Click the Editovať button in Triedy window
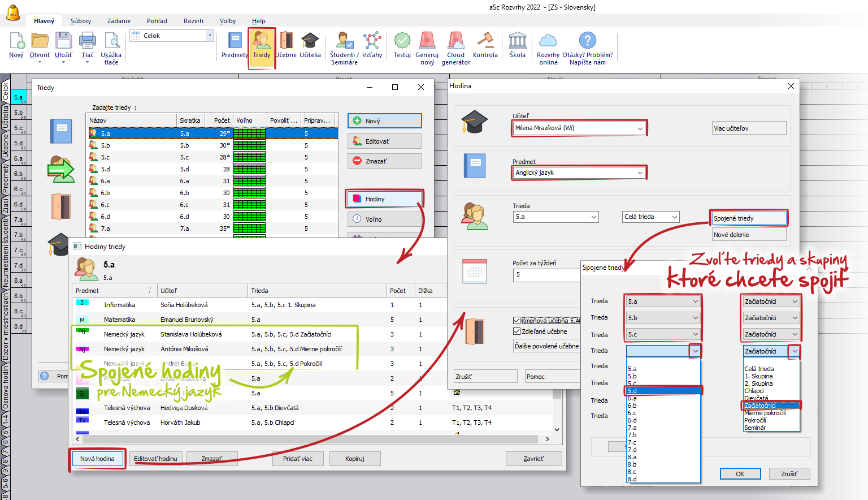This screenshot has height=500, width=868. [x=384, y=141]
